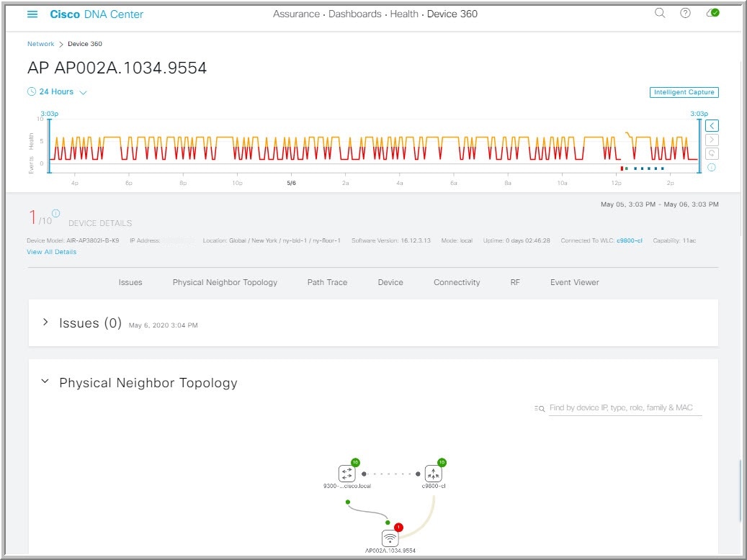Click the Software Version 16.12.3.13 text
Image resolution: width=747 pixels, height=560 pixels.
[390, 240]
